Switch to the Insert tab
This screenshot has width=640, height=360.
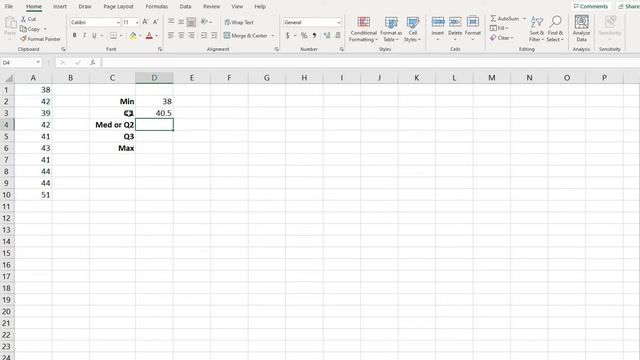(60, 7)
